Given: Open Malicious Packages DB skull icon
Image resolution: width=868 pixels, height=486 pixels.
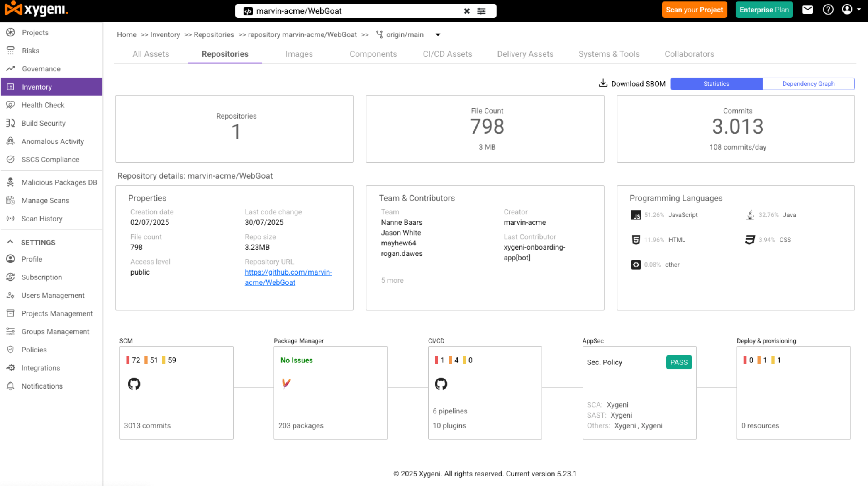Looking at the screenshot, I should (x=11, y=182).
